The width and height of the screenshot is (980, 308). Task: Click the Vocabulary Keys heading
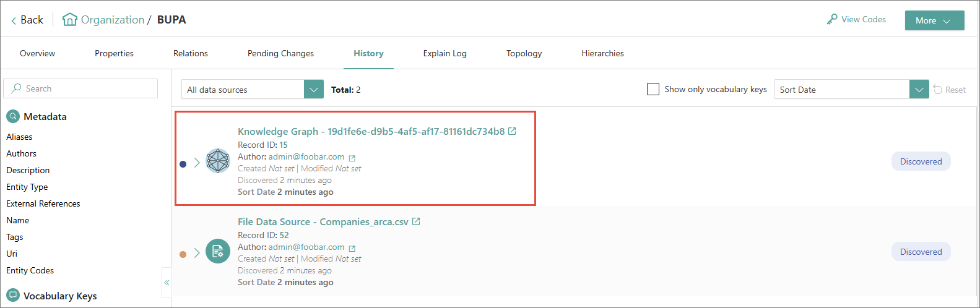tap(60, 296)
